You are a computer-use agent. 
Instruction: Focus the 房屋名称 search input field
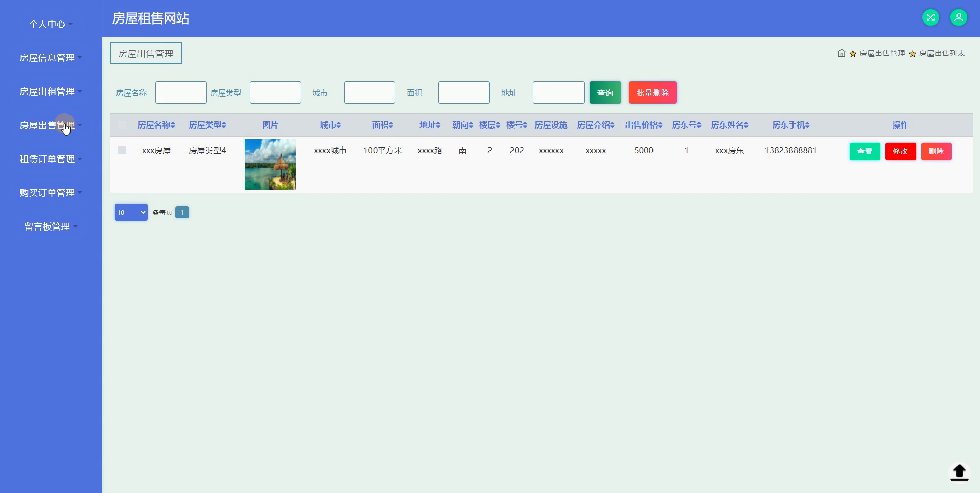(x=181, y=93)
